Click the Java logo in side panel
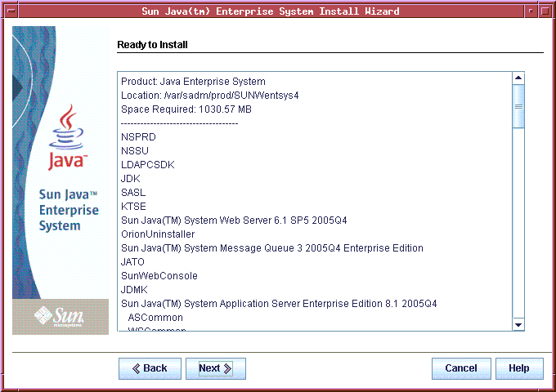This screenshot has width=556, height=392. pyautogui.click(x=67, y=137)
